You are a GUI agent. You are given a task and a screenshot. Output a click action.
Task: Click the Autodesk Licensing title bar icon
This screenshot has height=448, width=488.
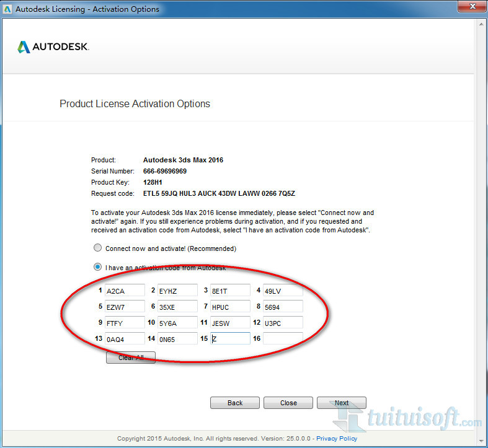point(7,9)
